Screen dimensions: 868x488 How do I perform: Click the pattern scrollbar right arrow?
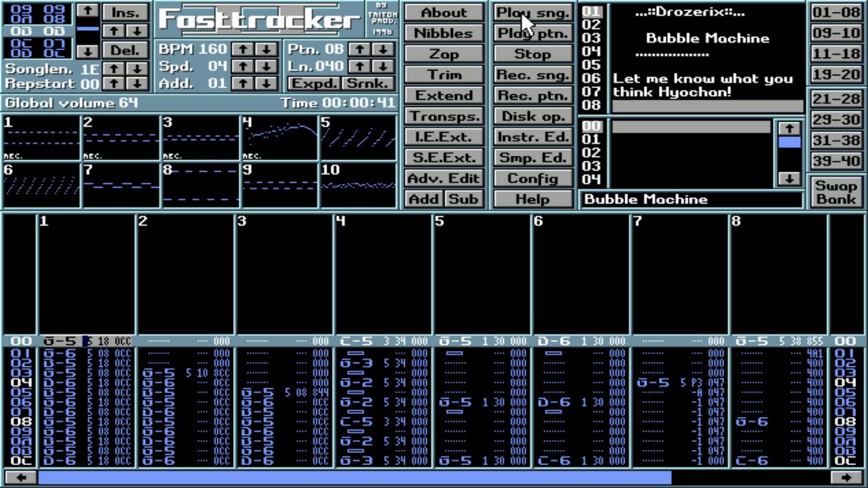pos(846,478)
